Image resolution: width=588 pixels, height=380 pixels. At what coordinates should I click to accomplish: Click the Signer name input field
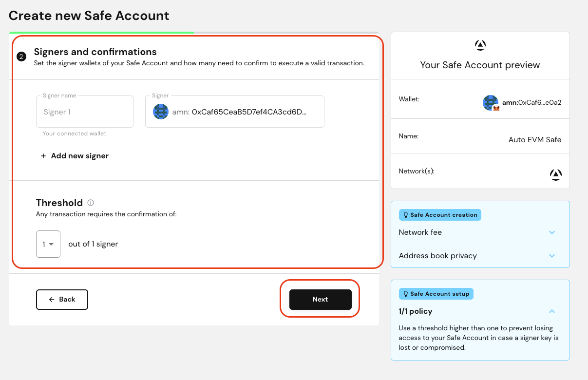pyautogui.click(x=85, y=112)
